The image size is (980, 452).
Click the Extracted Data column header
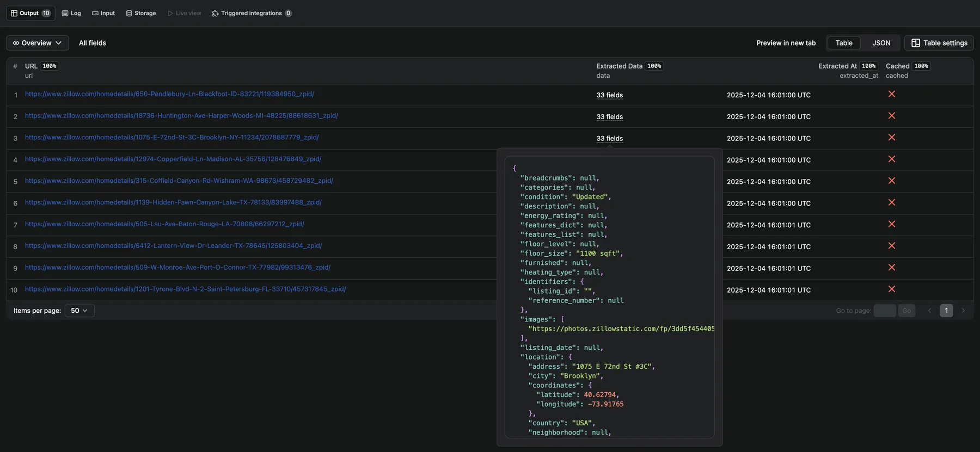point(619,66)
